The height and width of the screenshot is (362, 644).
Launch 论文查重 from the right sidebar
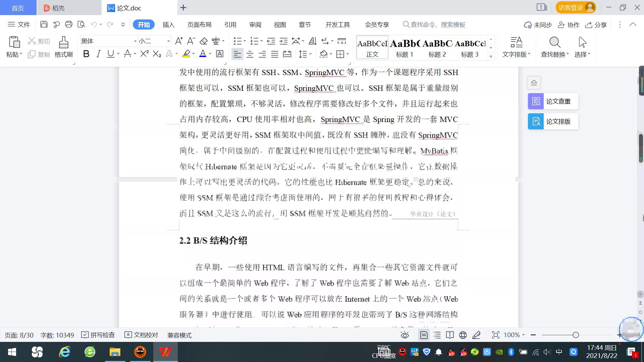tap(552, 101)
